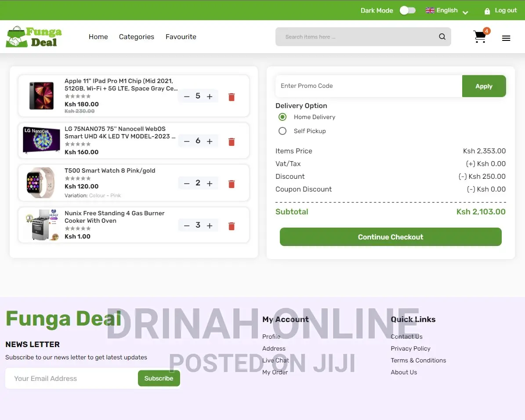Image resolution: width=525 pixels, height=420 pixels.
Task: Click the struck-through Ksh 230.00 price
Action: (80, 111)
